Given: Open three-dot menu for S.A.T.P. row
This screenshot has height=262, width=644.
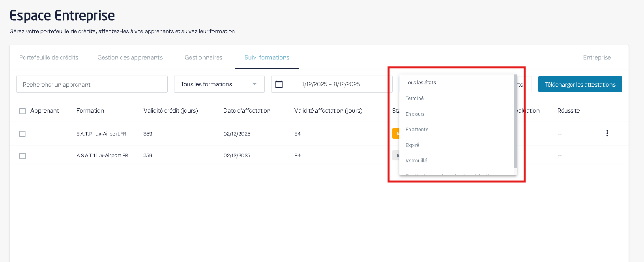Looking at the screenshot, I should (x=607, y=134).
